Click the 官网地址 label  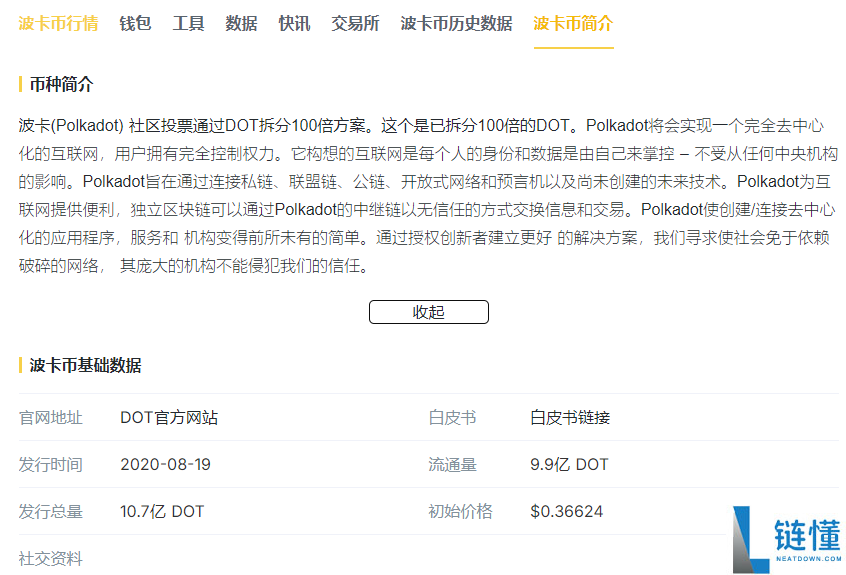pos(51,417)
